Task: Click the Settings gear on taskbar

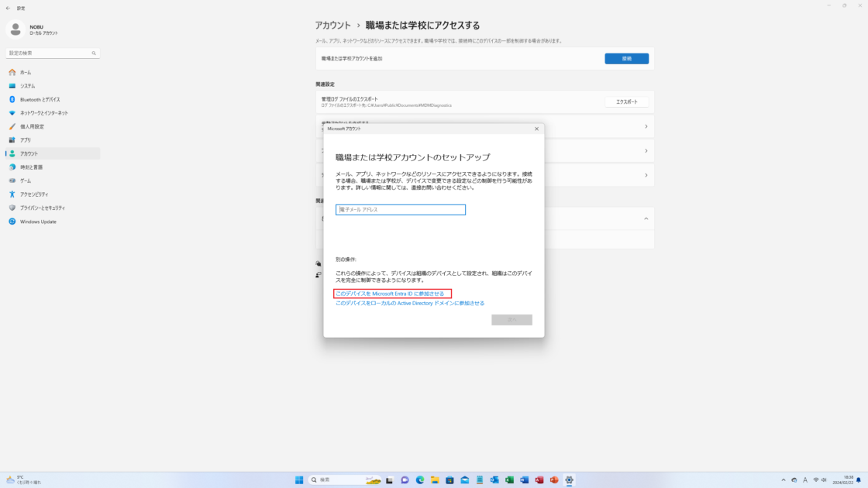Action: point(569,479)
